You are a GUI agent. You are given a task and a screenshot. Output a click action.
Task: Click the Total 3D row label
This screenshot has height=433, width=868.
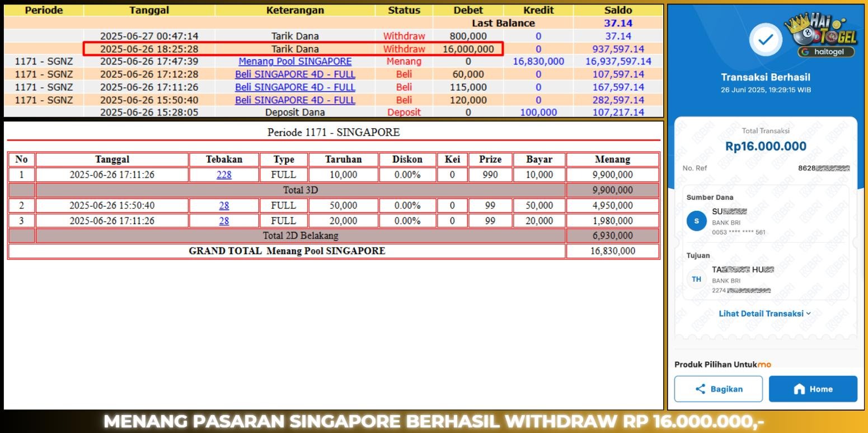[301, 190]
